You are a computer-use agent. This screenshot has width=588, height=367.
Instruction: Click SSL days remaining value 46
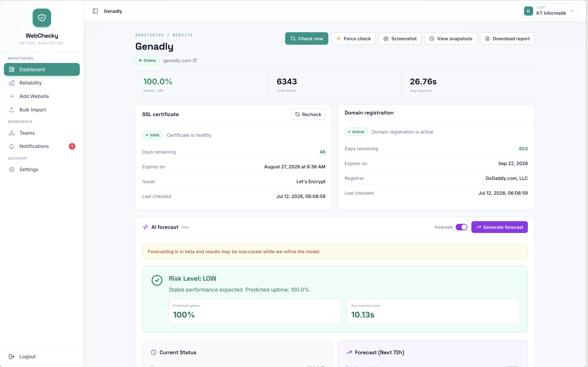click(322, 152)
